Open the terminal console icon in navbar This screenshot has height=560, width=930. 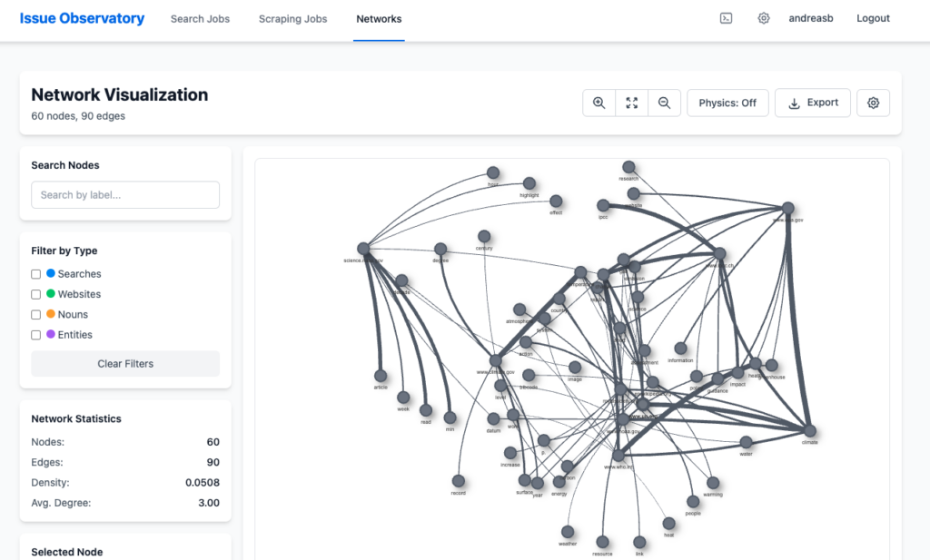[727, 18]
